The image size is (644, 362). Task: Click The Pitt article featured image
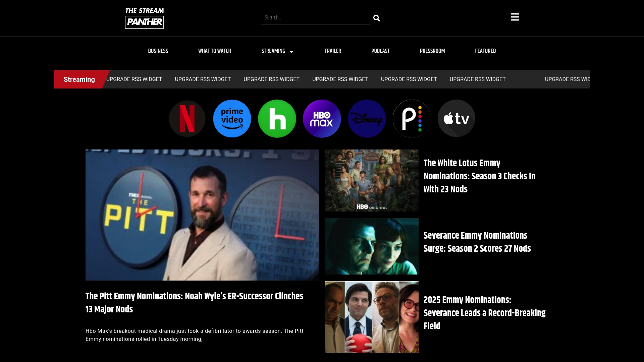point(202,215)
